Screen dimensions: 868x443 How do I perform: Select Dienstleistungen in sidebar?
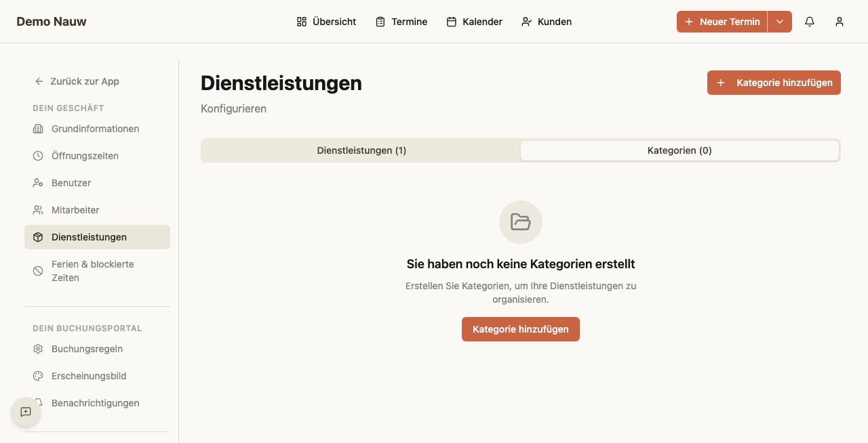pos(97,237)
